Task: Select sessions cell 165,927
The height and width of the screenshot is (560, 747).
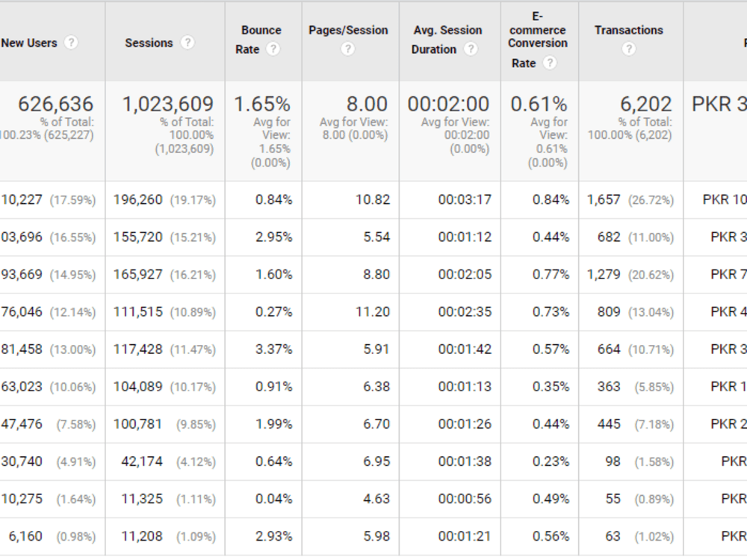Action: tap(137, 275)
